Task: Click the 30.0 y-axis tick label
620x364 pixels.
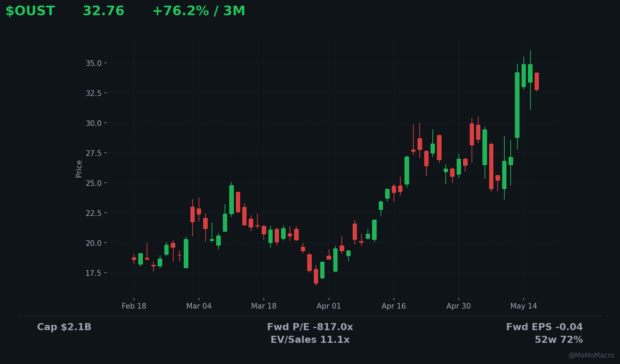Action: pyautogui.click(x=94, y=123)
